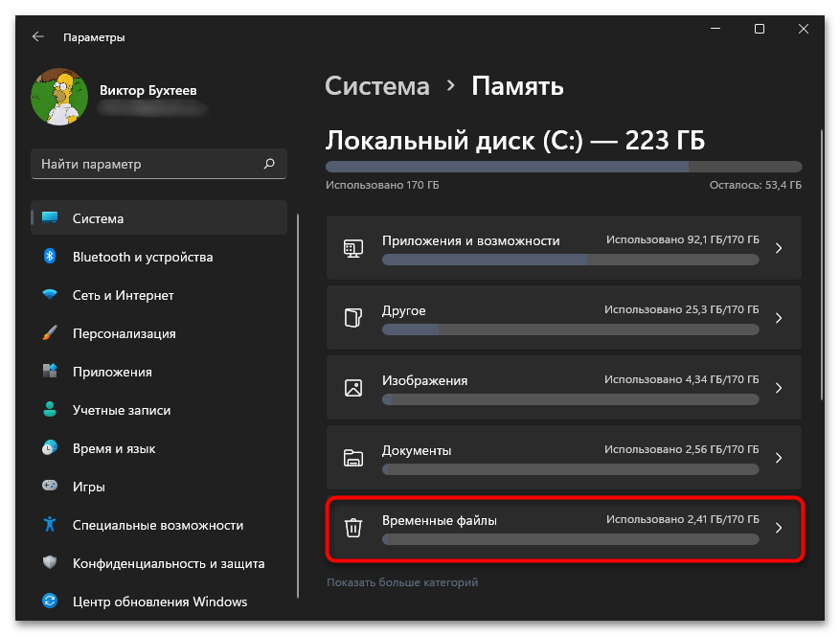The image size is (840, 636).
Task: Expand the Временные файлы chevron
Action: click(779, 528)
